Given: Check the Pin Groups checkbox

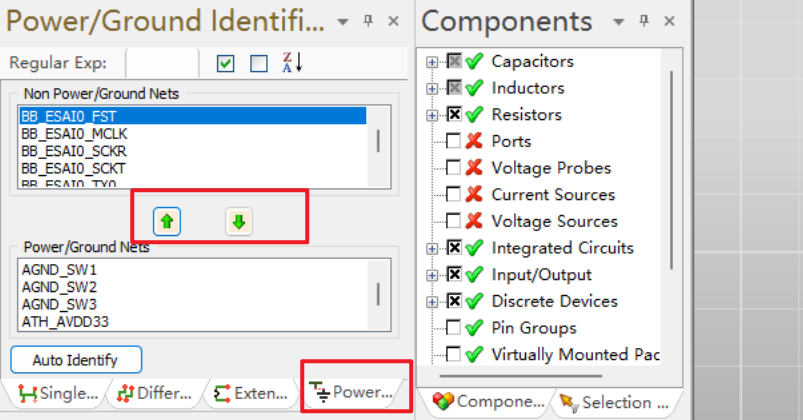Looking at the screenshot, I should pyautogui.click(x=454, y=327).
